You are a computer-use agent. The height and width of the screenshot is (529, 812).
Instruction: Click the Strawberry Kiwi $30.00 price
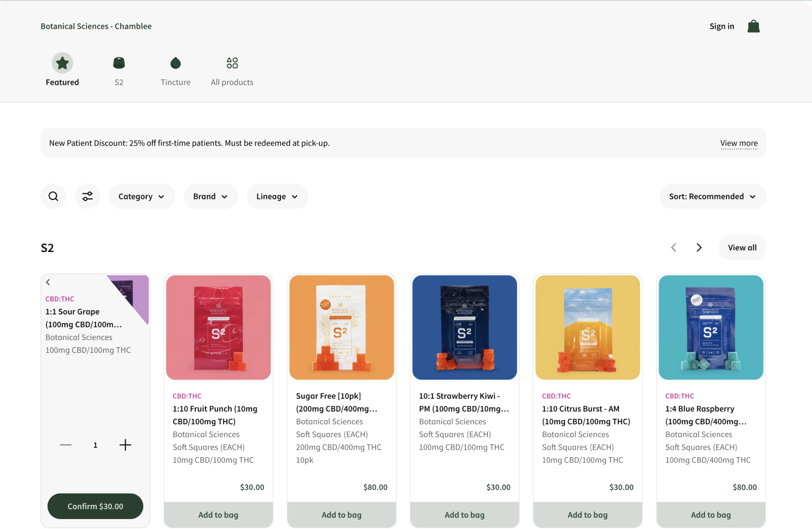coord(498,487)
